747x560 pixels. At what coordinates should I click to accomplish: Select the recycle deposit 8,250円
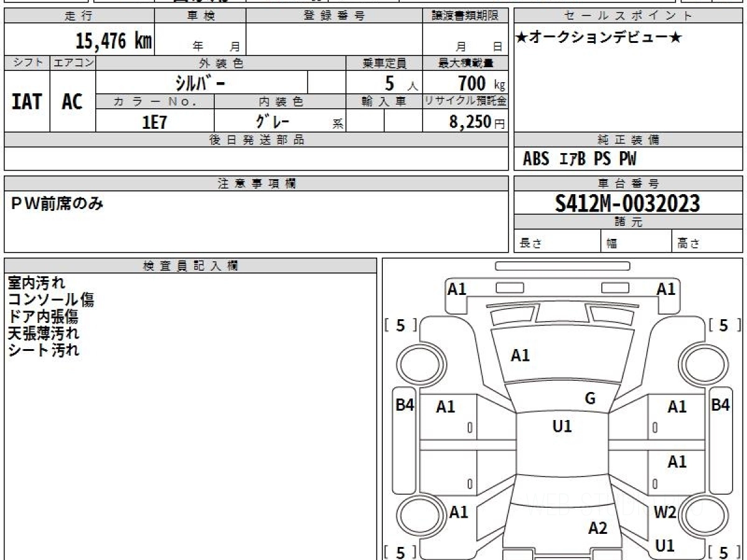(x=477, y=122)
